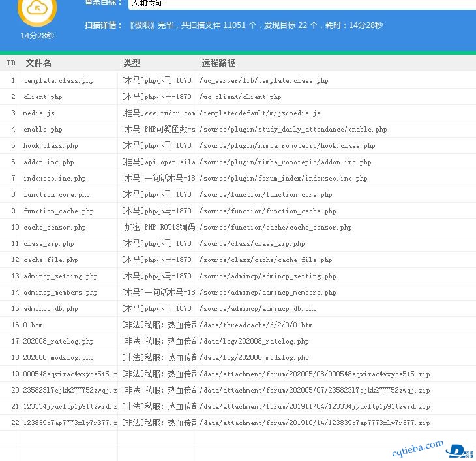The width and height of the screenshot is (476, 461).
Task: Click path /template/default/m/js/media.js
Action: coord(260,113)
